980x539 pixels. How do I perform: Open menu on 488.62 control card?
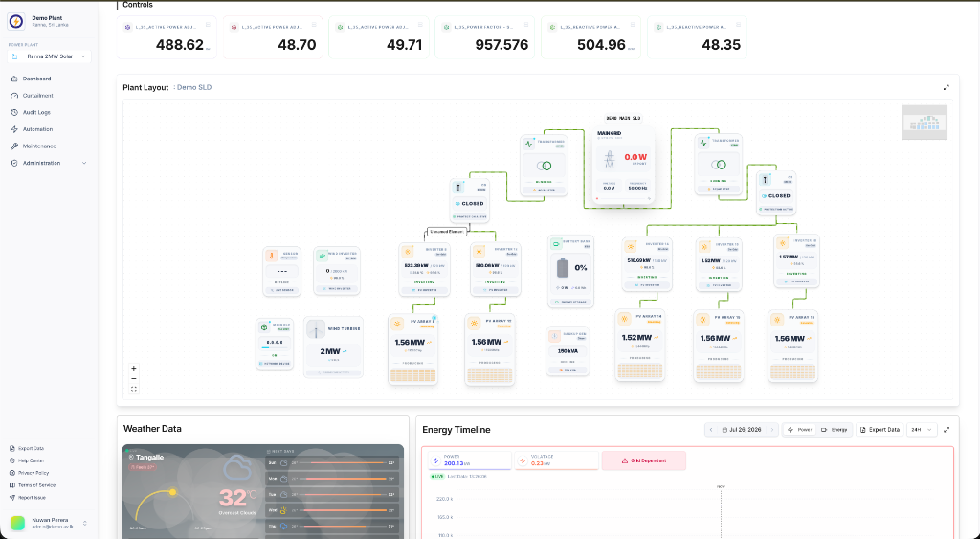point(208,25)
